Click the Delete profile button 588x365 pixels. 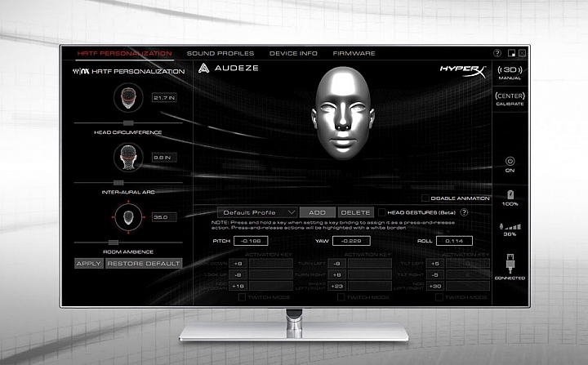(x=355, y=212)
